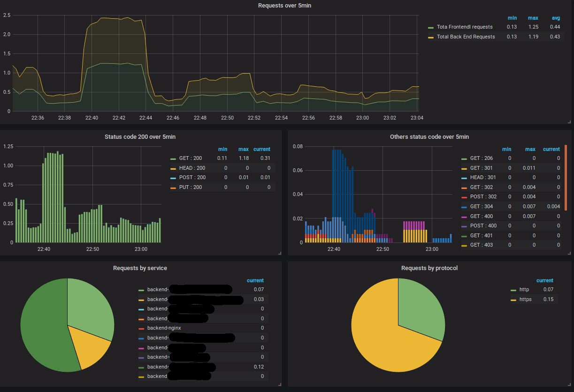Click the resize handle of Status code 200 panel
Image resolution: width=574 pixels, height=392 pixels.
(280, 253)
